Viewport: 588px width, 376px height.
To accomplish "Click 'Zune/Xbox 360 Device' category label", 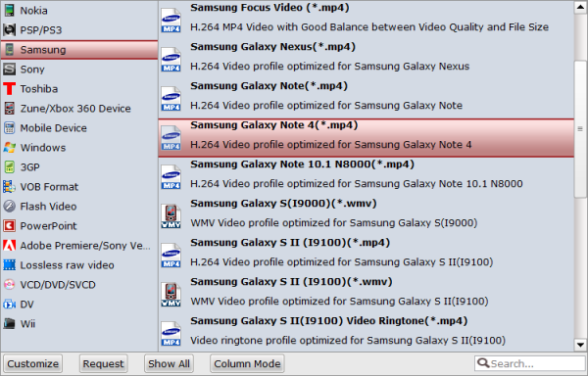I will pos(75,109).
